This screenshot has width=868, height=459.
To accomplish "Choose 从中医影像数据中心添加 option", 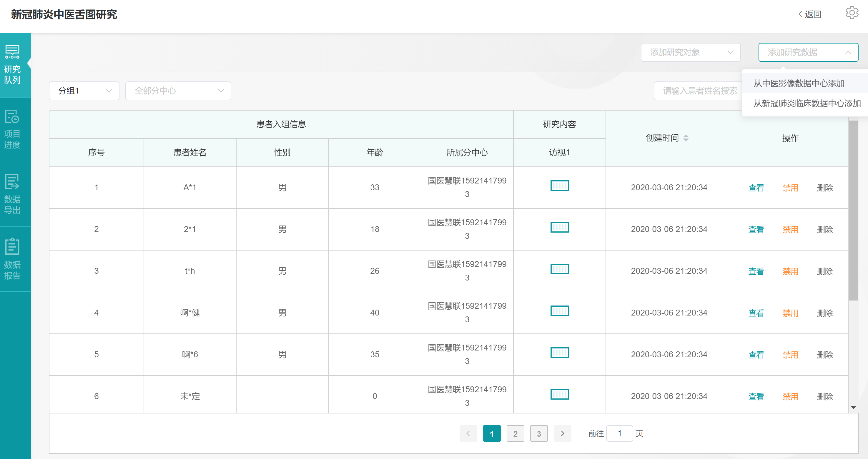I will pos(799,84).
